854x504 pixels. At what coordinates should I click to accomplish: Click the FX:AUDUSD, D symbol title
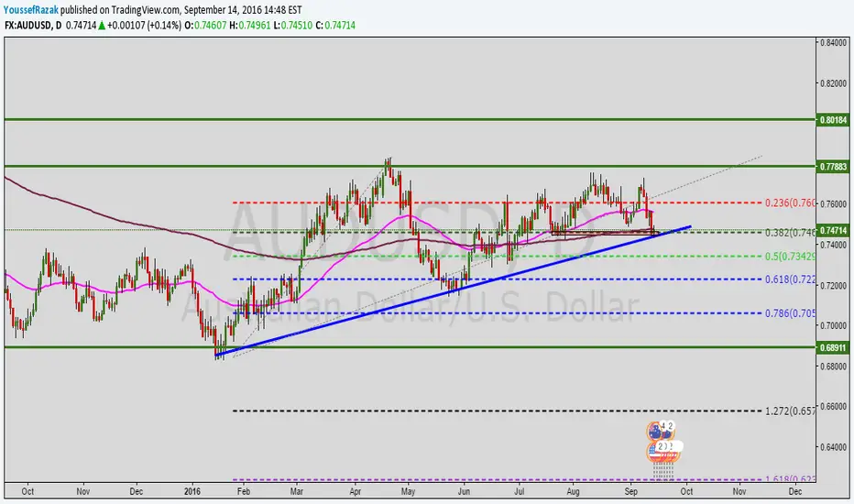click(34, 25)
